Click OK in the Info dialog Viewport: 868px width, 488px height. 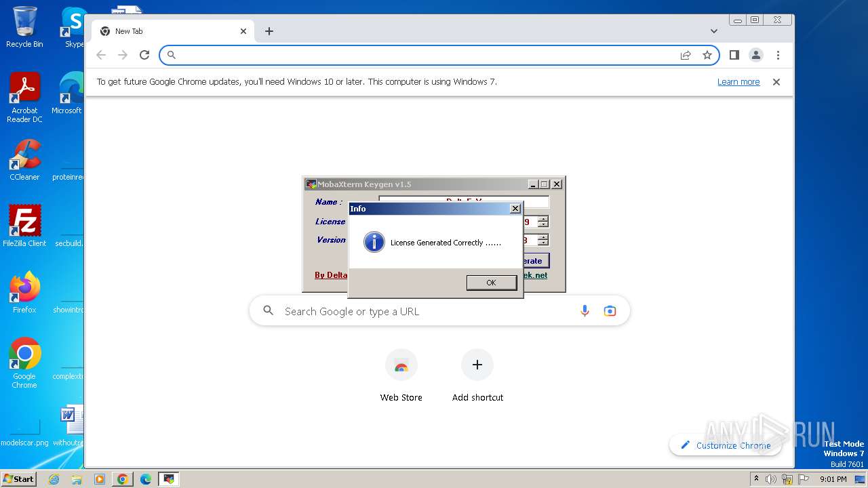(492, 283)
